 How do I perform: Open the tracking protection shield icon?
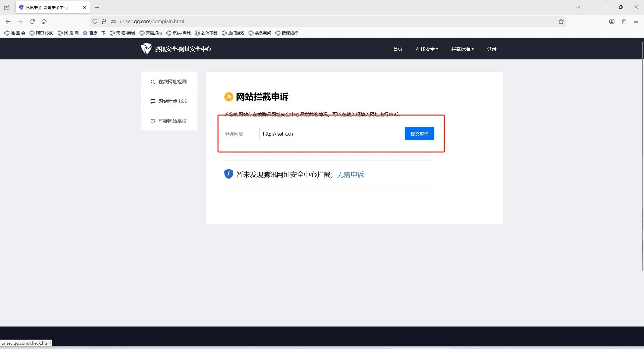pos(95,21)
